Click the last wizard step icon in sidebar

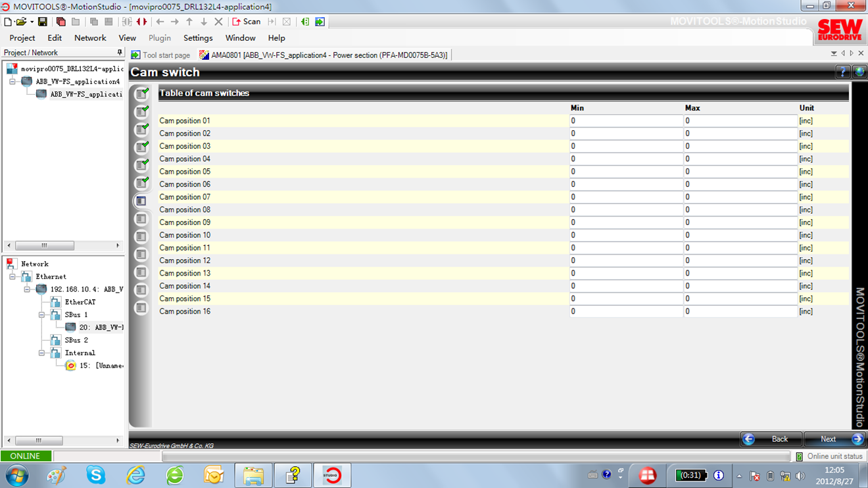(x=141, y=308)
